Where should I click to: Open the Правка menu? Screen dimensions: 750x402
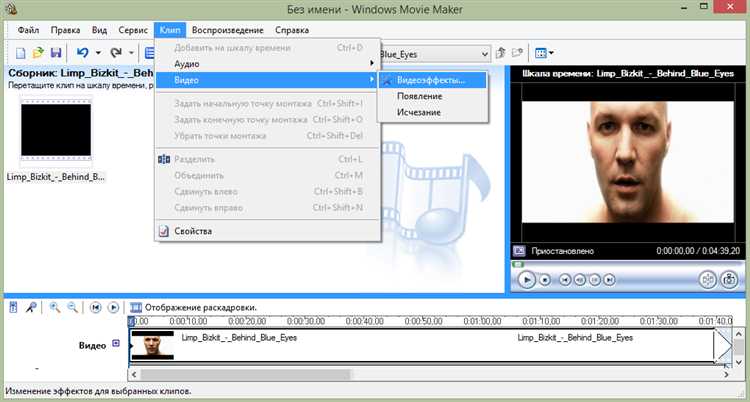(66, 30)
